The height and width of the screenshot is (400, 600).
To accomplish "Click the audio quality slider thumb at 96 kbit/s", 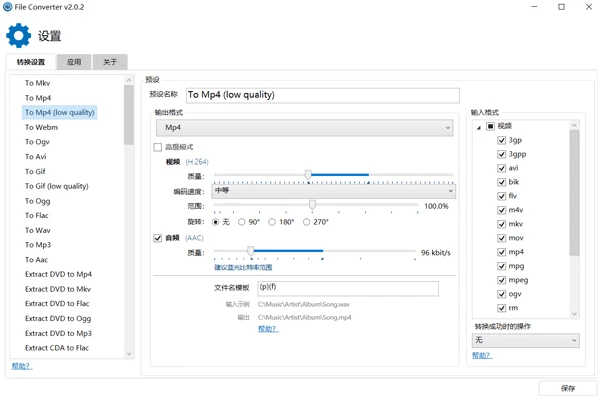I will [250, 251].
